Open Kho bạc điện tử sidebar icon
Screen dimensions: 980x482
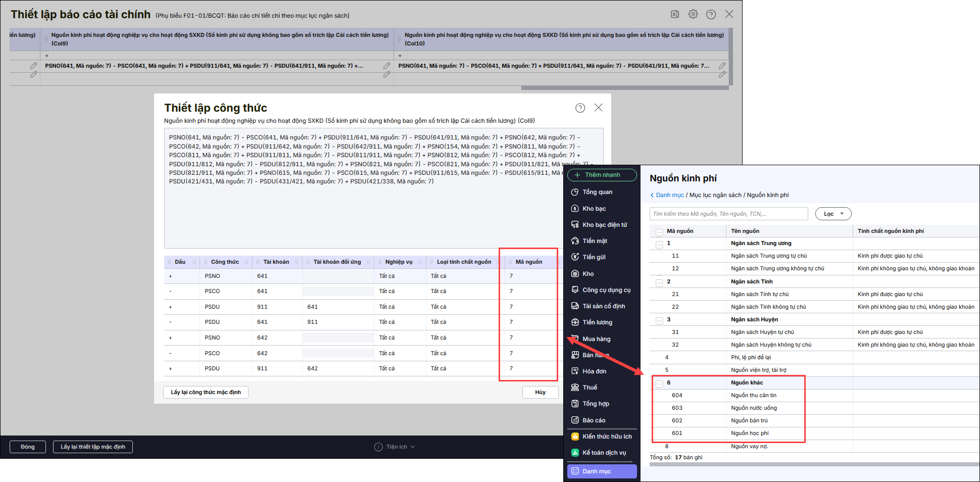click(x=575, y=225)
